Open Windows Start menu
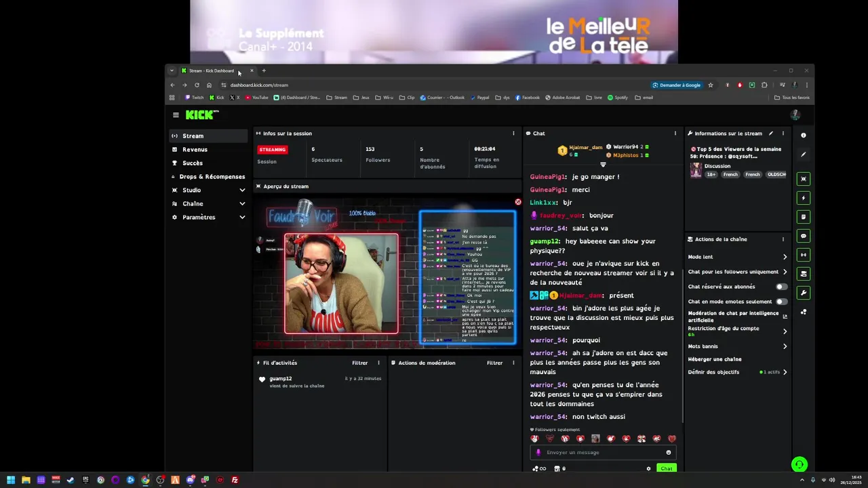This screenshot has height=488, width=868. click(11, 480)
